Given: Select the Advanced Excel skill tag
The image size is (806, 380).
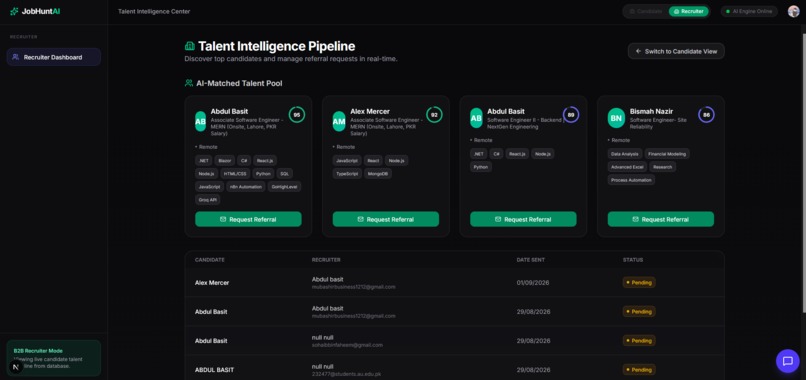Looking at the screenshot, I should pyautogui.click(x=627, y=167).
